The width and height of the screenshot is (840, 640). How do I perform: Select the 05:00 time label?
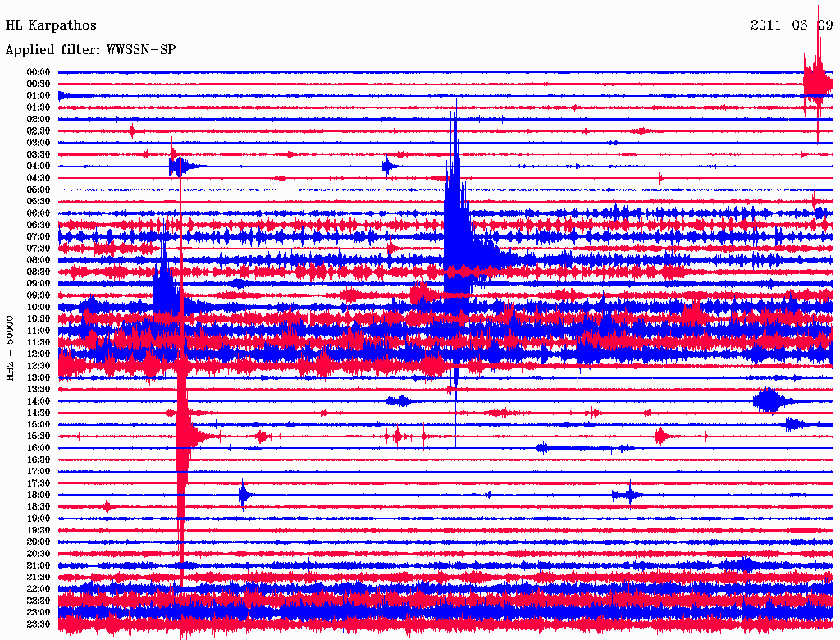(x=38, y=190)
